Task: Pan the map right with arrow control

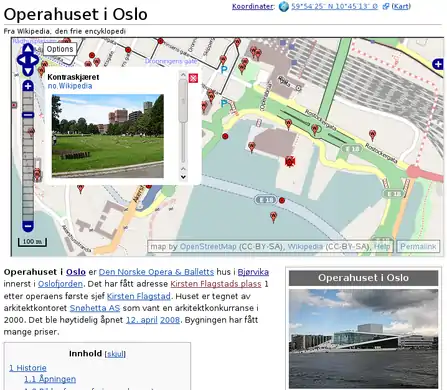Action: click(35, 60)
